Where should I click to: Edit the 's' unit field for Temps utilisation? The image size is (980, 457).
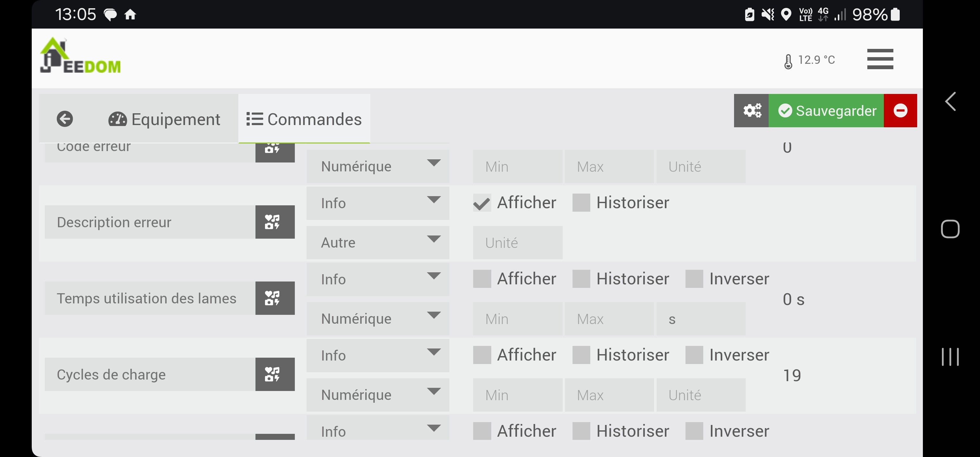pos(701,319)
